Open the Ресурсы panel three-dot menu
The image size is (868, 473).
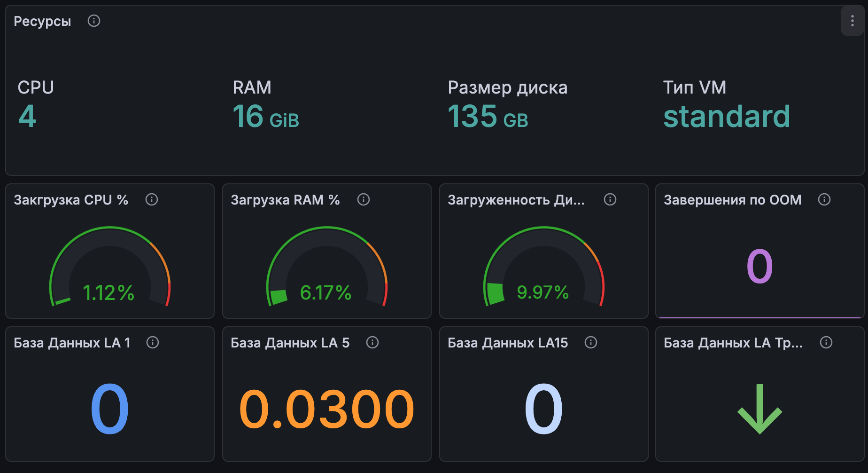coord(852,21)
